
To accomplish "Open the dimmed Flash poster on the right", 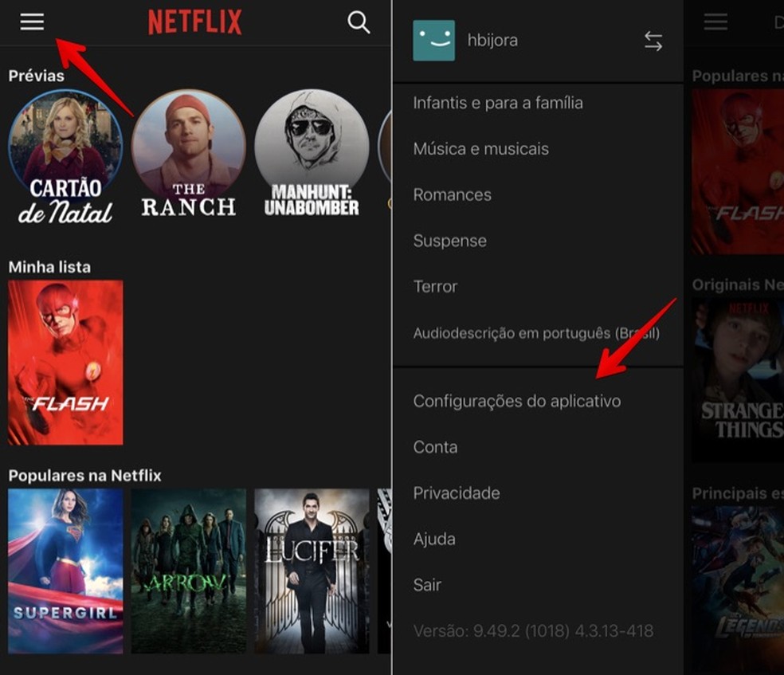I will coord(738,171).
